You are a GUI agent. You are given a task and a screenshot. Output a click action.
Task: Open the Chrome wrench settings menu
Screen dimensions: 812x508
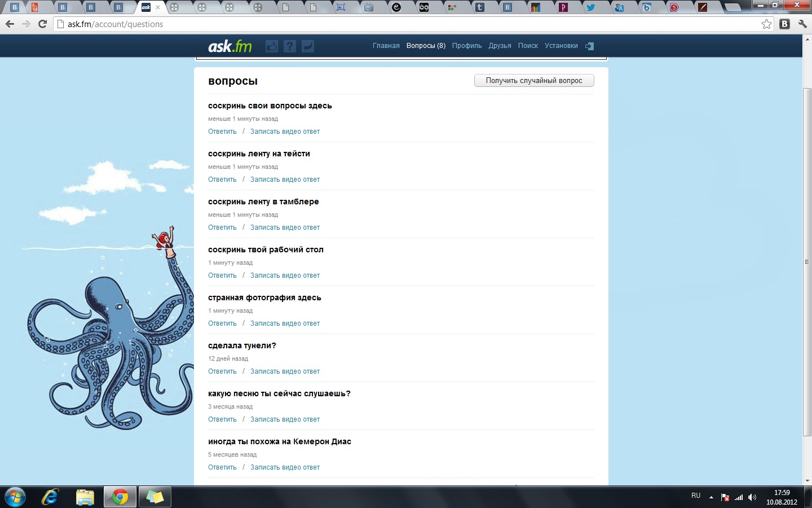click(x=802, y=24)
